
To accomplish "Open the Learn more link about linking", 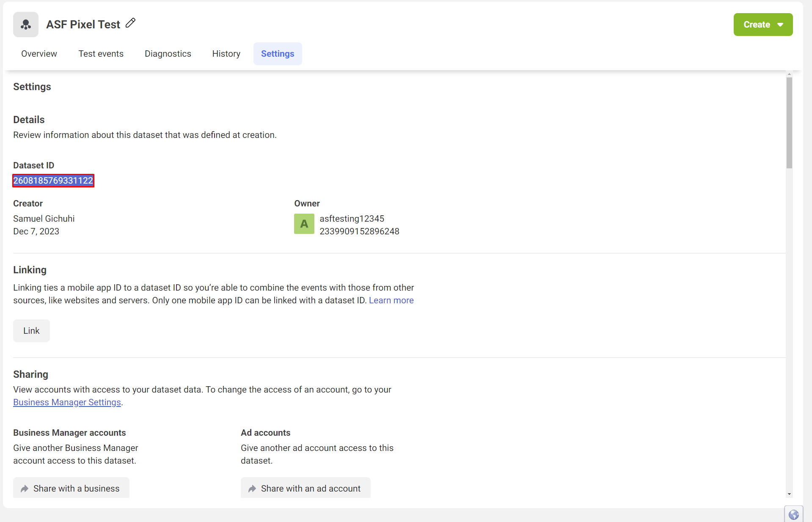I will [x=391, y=300].
